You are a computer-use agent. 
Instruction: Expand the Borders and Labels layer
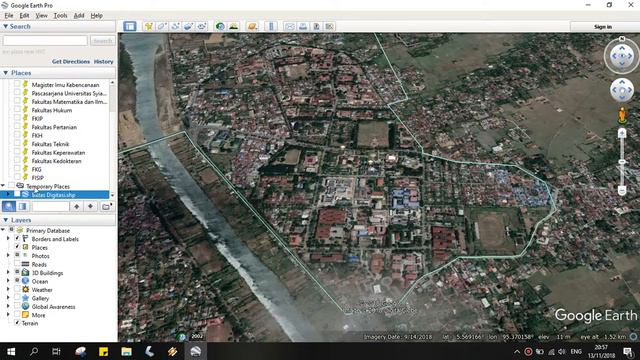pos(8,239)
